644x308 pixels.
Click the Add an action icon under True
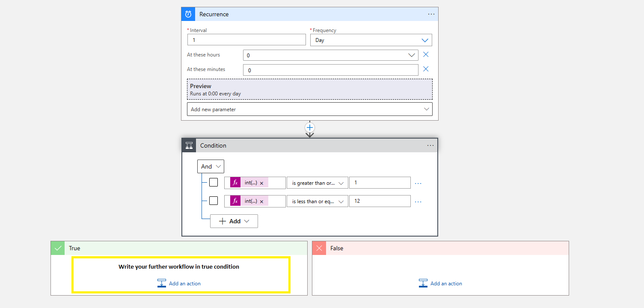tap(162, 283)
